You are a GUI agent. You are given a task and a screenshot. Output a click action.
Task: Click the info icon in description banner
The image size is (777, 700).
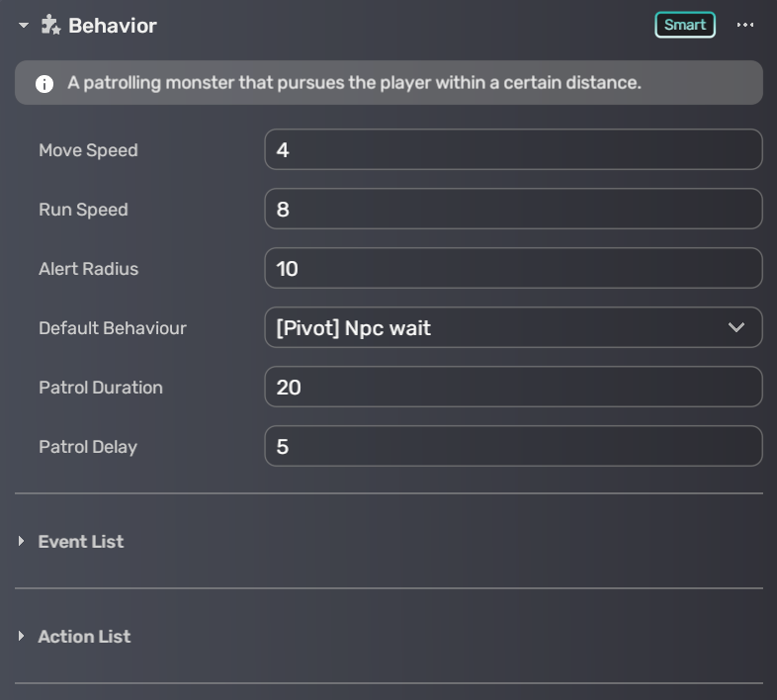[x=44, y=83]
